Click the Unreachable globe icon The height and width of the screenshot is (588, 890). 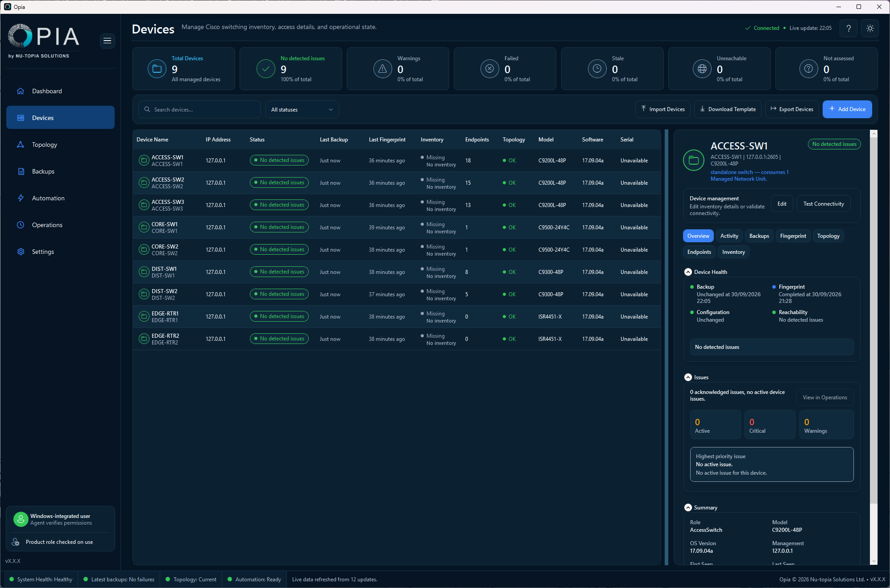pyautogui.click(x=702, y=69)
